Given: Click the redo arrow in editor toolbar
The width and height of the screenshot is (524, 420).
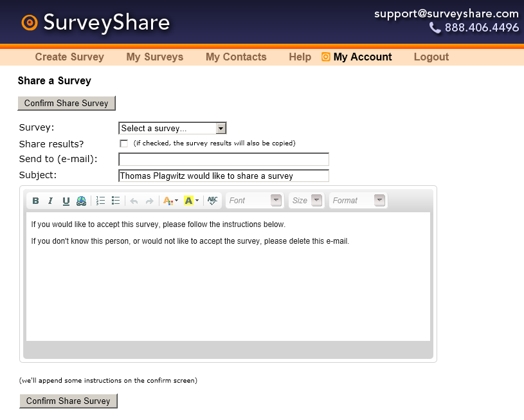Looking at the screenshot, I should click(x=149, y=201).
